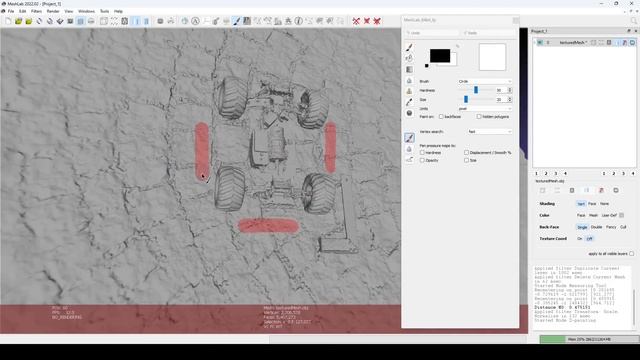Delete selected vertices with middle red X icon
The image size is (640, 360).
click(367, 21)
